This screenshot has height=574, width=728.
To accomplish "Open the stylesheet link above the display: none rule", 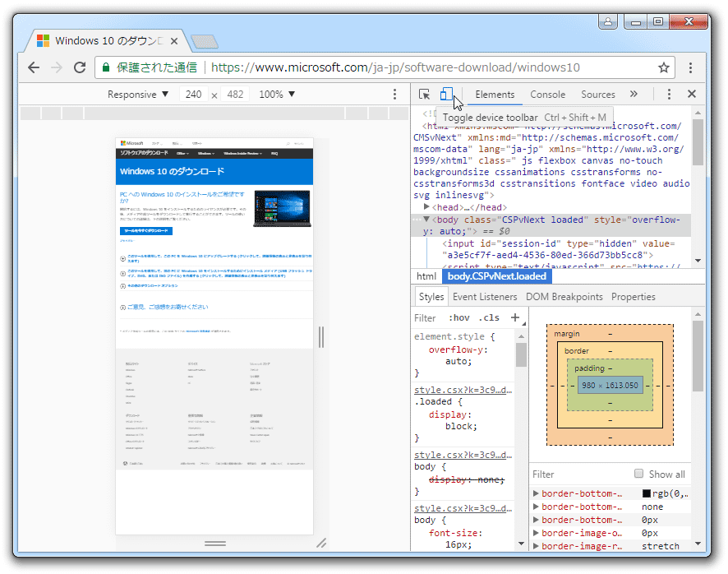I will point(463,455).
